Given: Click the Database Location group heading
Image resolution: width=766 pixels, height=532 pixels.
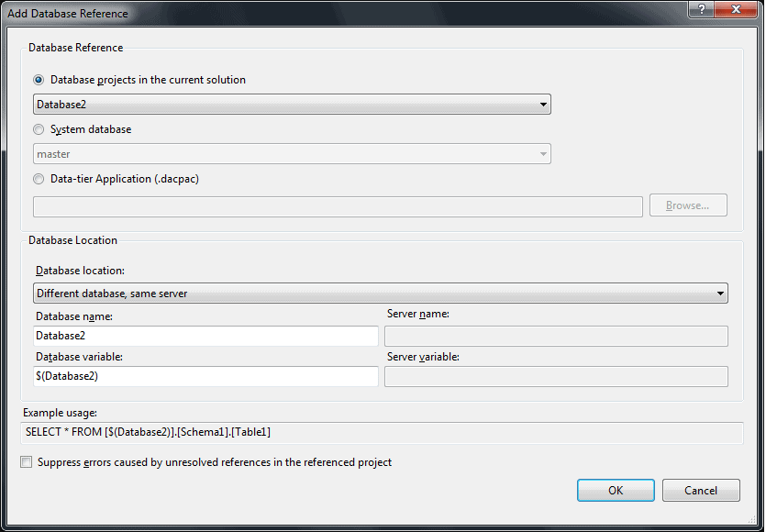Looking at the screenshot, I should (72, 240).
